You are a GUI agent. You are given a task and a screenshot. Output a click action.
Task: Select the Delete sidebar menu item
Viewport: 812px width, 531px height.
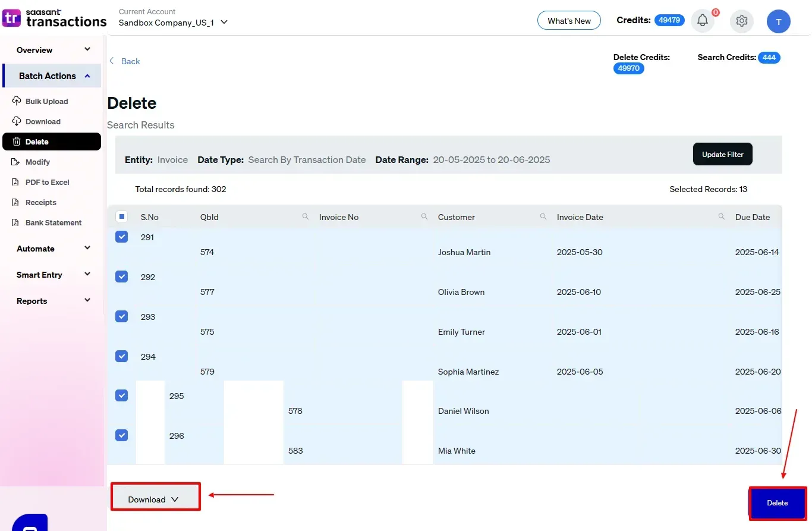(52, 142)
